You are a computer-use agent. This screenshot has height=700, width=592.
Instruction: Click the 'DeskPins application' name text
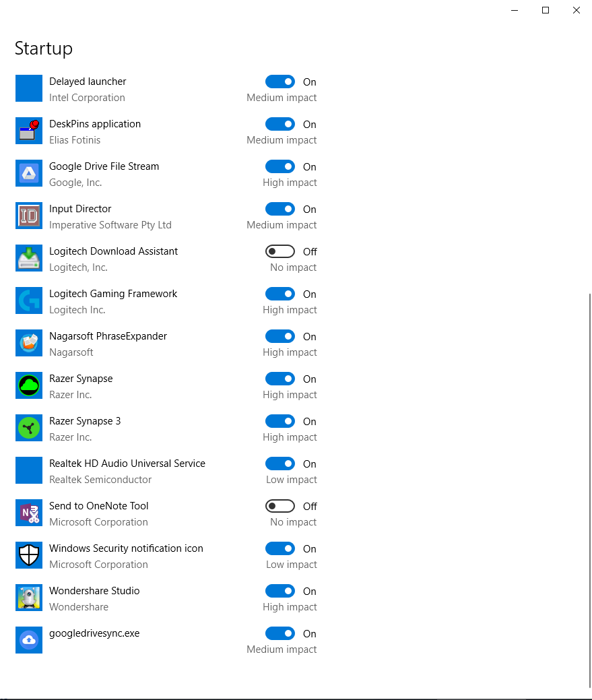95,124
